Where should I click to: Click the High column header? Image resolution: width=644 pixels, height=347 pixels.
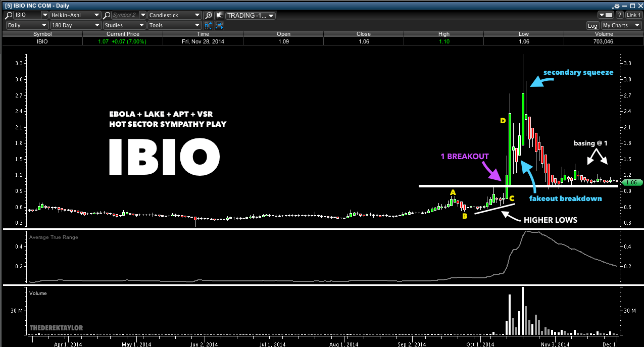(x=443, y=34)
